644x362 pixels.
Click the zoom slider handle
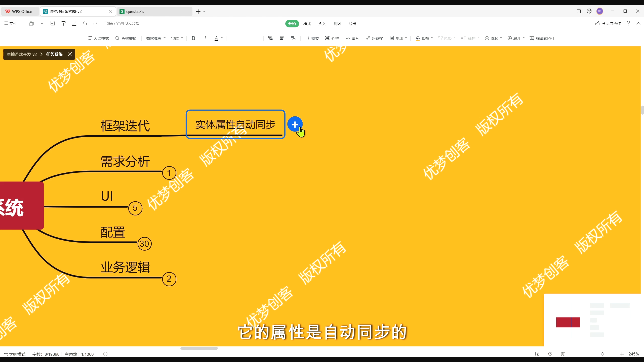tap(602, 354)
